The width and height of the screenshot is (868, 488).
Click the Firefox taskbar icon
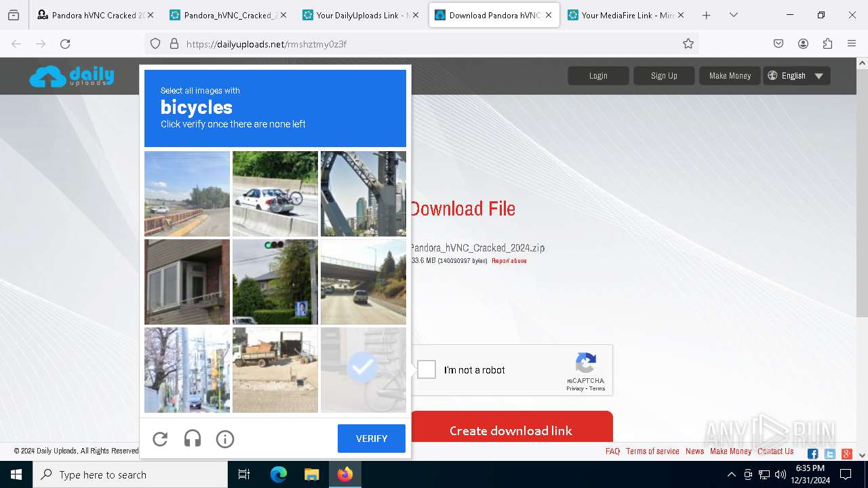(x=345, y=474)
